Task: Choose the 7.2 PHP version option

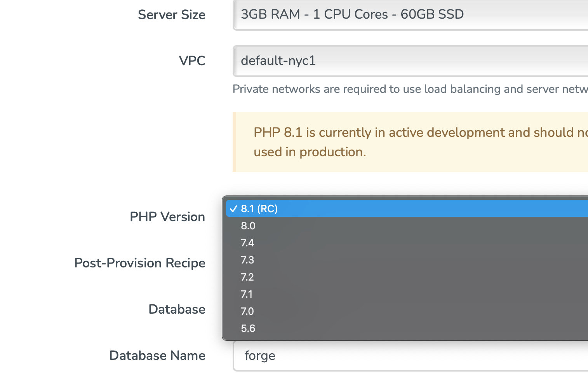Action: (x=247, y=277)
